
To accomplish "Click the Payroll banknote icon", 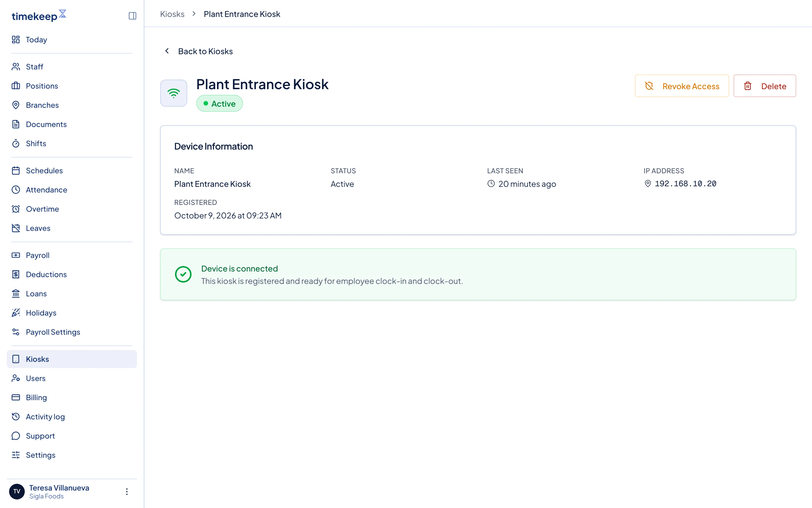I will [x=16, y=255].
